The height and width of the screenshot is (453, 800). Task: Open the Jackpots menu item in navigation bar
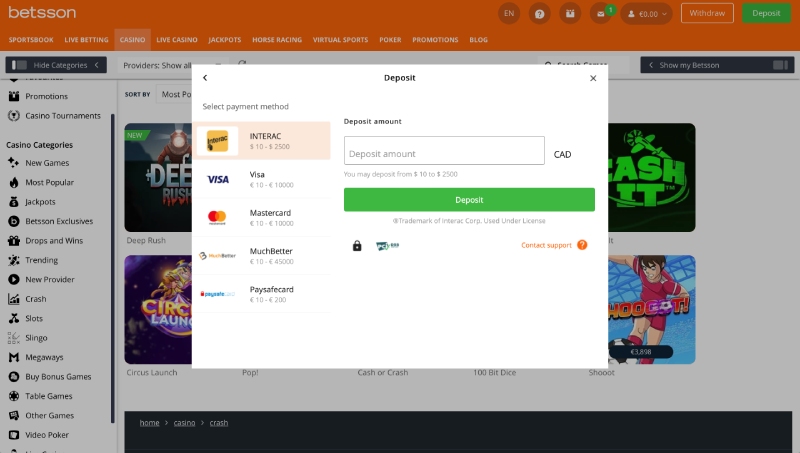224,39
